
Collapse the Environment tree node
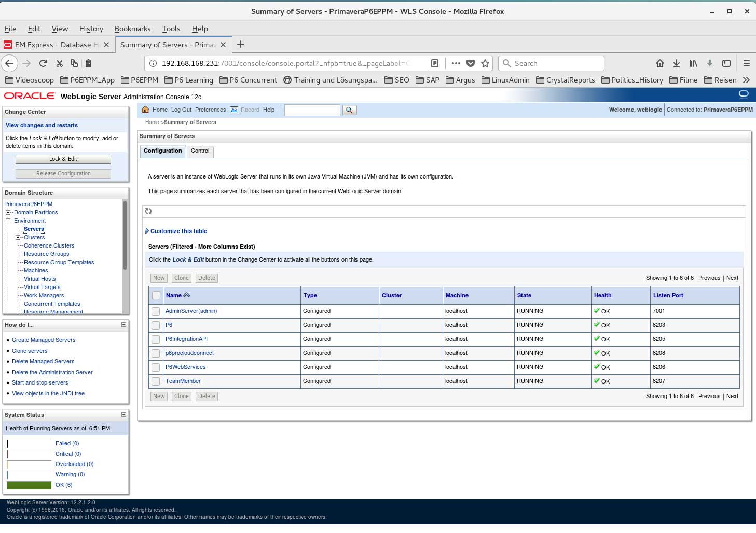point(8,221)
